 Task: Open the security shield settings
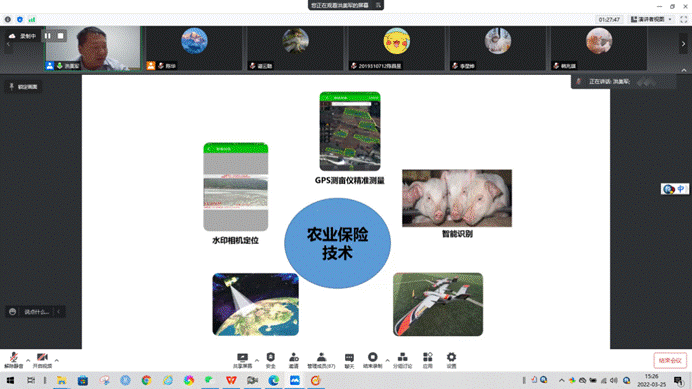point(271,360)
